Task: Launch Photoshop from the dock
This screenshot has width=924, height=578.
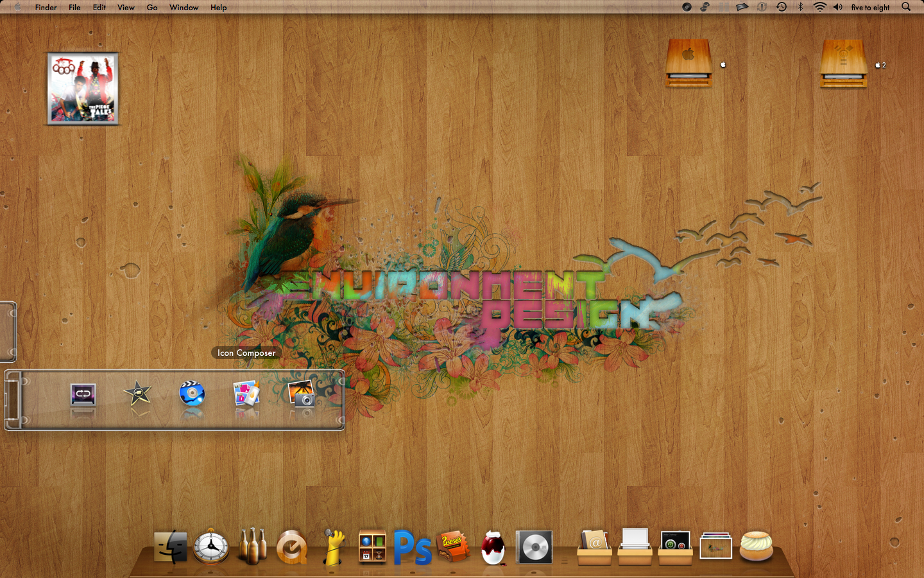Action: click(413, 548)
